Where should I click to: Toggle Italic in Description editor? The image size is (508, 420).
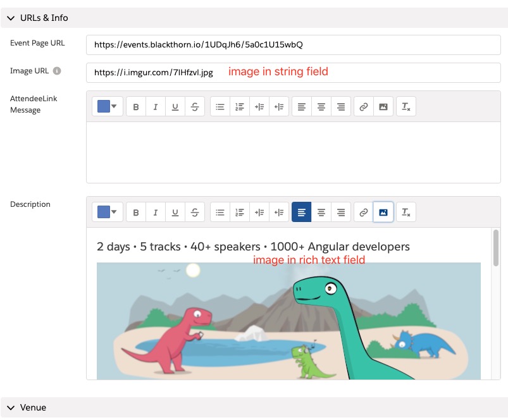[x=156, y=212]
